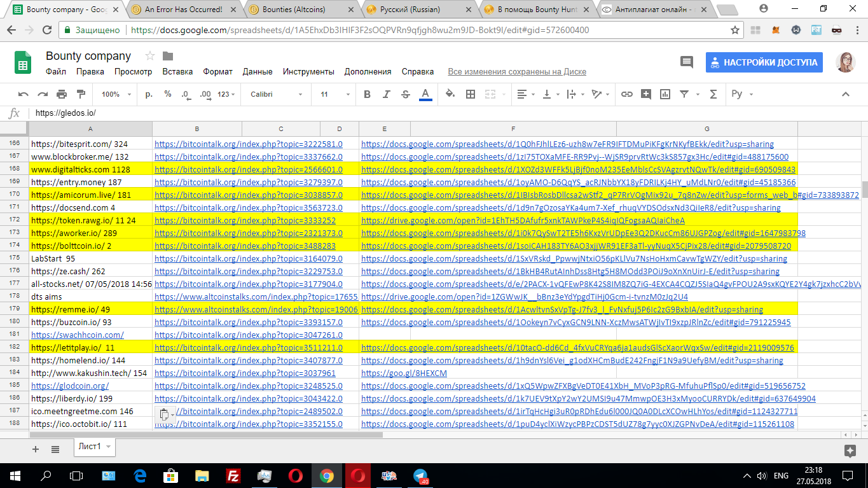Click the redo arrow in toolbar
Image resolution: width=868 pixels, height=488 pixels.
coord(43,94)
